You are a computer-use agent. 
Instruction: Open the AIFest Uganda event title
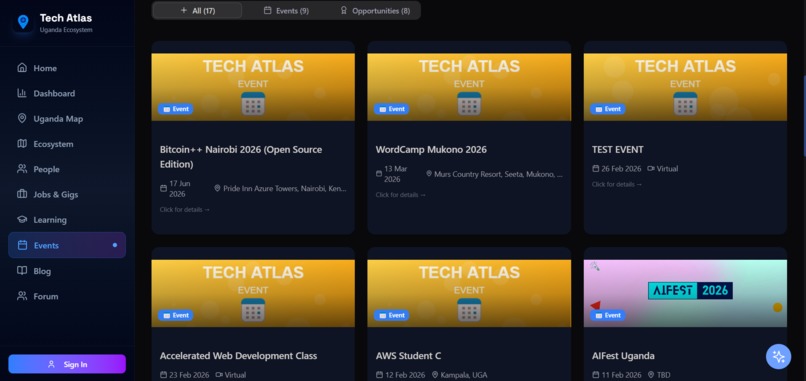click(x=624, y=356)
